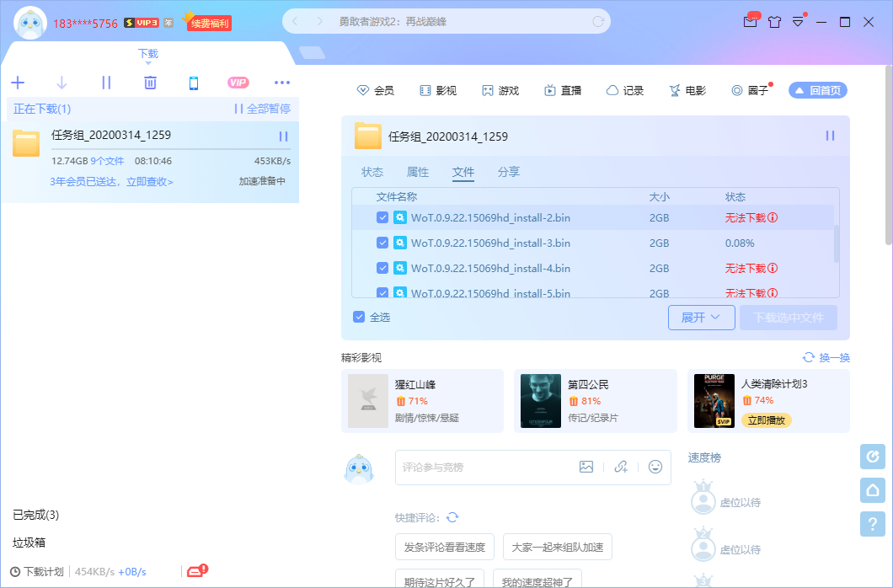This screenshot has width=893, height=588.
Task: Open the 已完成(3) completed list
Action: (x=36, y=515)
